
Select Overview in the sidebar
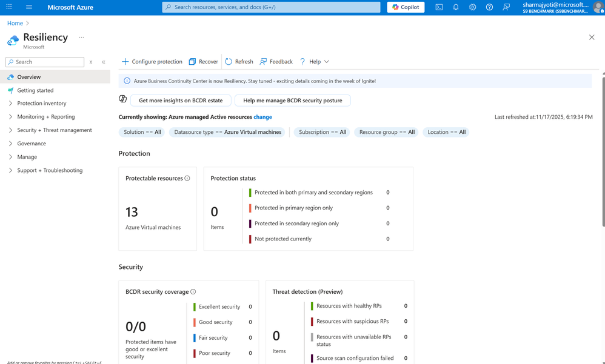55,77
